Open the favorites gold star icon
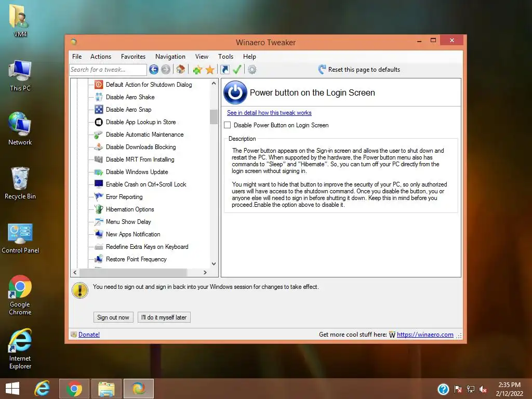This screenshot has width=532, height=399. point(210,70)
